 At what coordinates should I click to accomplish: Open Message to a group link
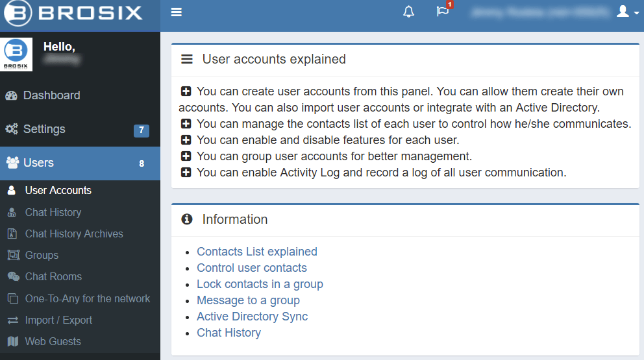point(248,300)
